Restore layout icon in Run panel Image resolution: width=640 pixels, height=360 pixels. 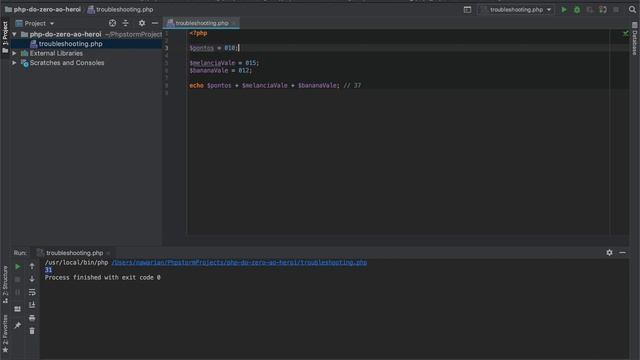tap(18, 309)
